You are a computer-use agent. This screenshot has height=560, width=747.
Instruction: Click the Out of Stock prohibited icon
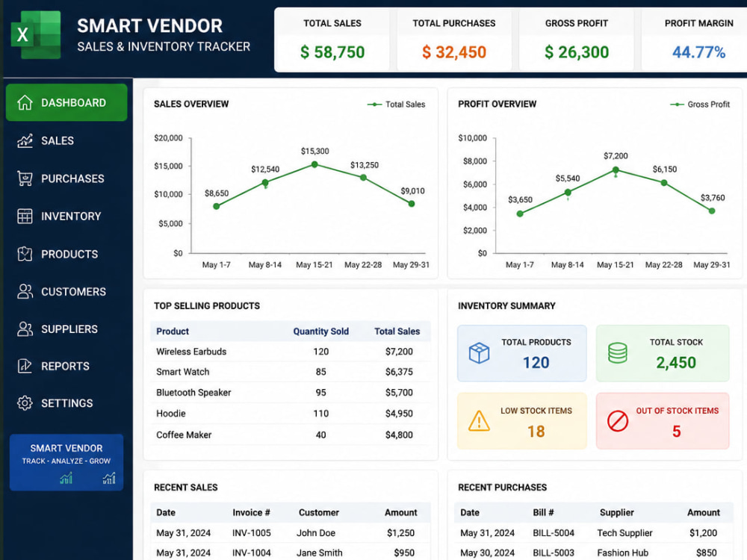pyautogui.click(x=618, y=421)
